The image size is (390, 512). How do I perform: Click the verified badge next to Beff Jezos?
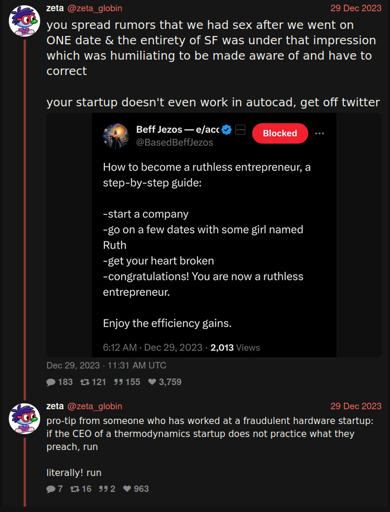coord(227,130)
